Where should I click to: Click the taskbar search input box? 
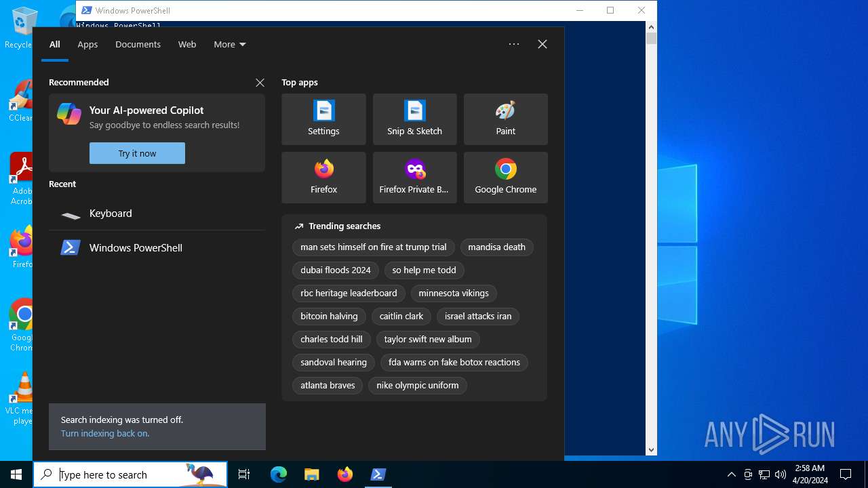click(130, 474)
